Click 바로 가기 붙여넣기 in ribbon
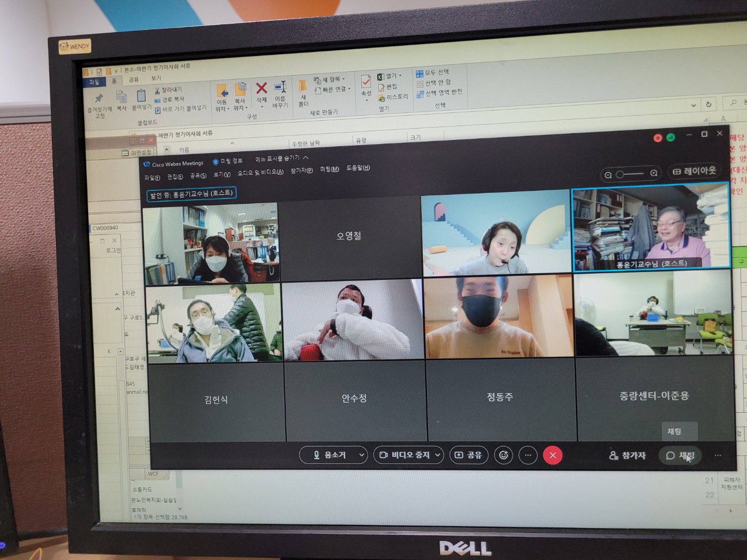Viewport: 747px width, 560px height. point(181,108)
